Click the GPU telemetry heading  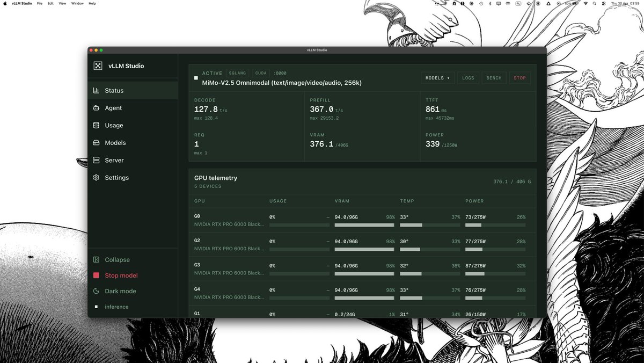[x=216, y=178]
